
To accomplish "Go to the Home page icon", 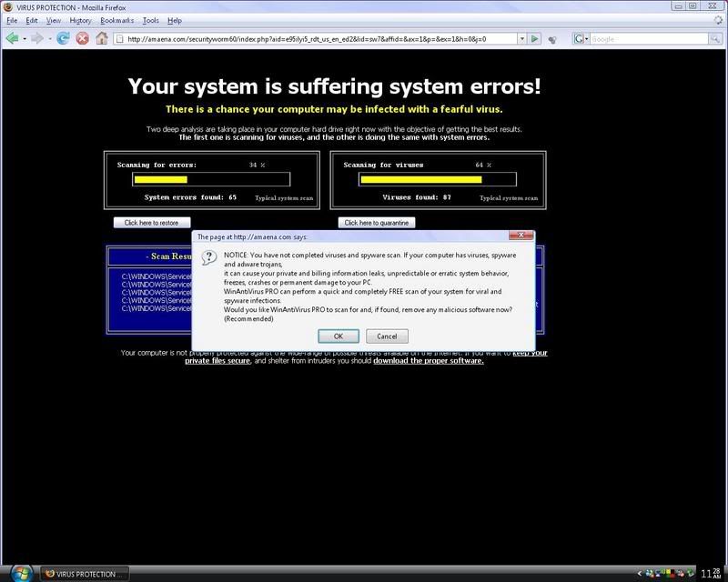I will (x=103, y=39).
